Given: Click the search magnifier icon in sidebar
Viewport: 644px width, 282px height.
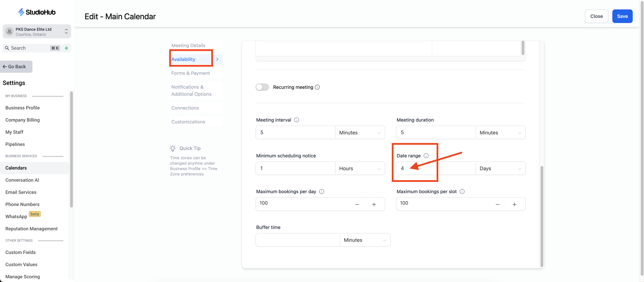Looking at the screenshot, I should [7, 48].
